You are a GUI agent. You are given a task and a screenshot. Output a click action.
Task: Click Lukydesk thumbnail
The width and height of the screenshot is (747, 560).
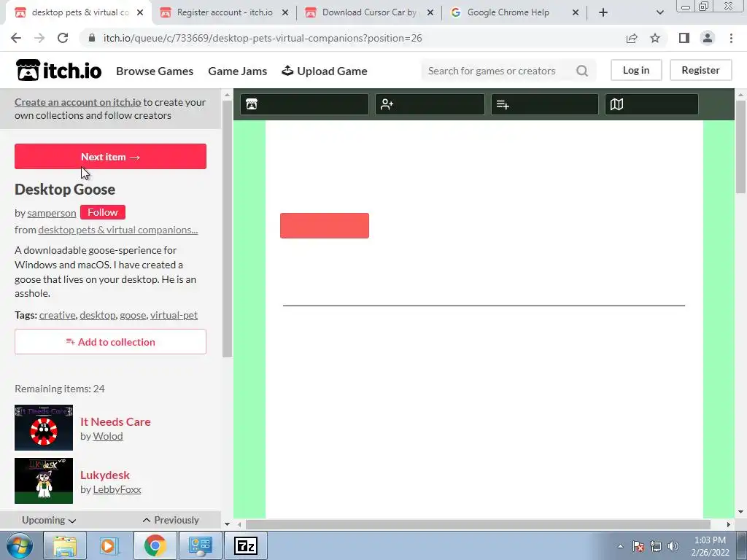[44, 481]
